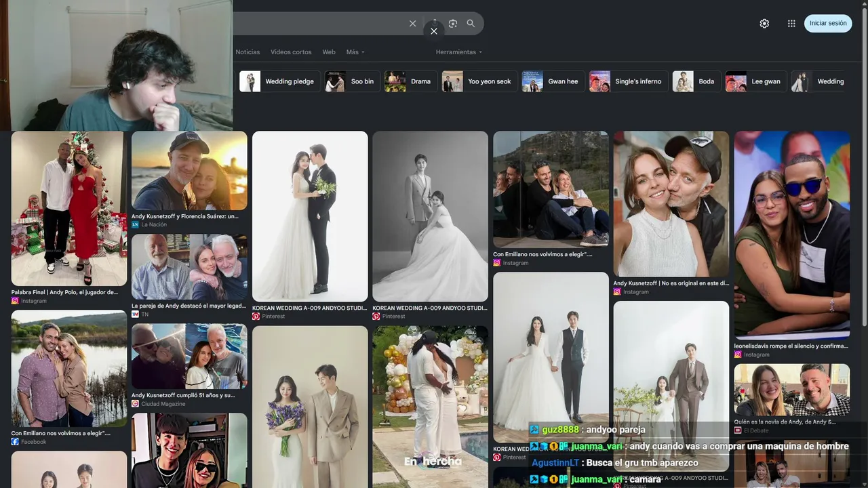868x488 pixels.
Task: Click Quién es la novia de Andy caption
Action: coord(785,422)
